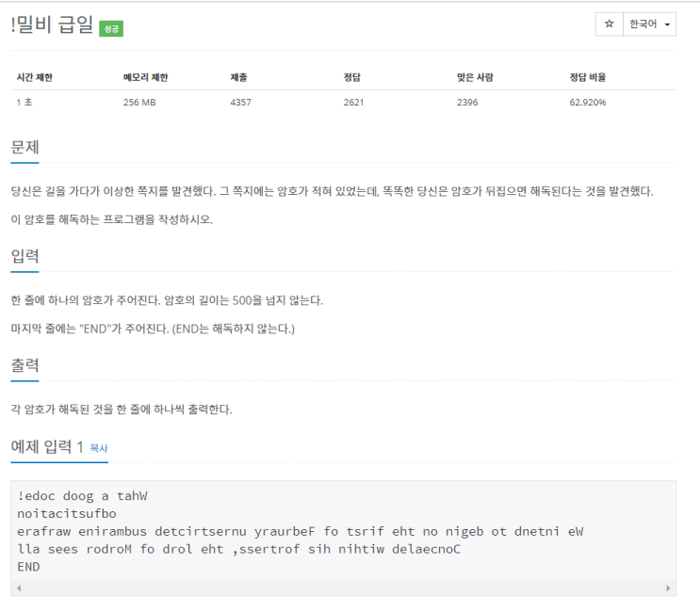Click the sentence starting 당신은 길을 가다가
This screenshot has height=612, width=700.
333,191
